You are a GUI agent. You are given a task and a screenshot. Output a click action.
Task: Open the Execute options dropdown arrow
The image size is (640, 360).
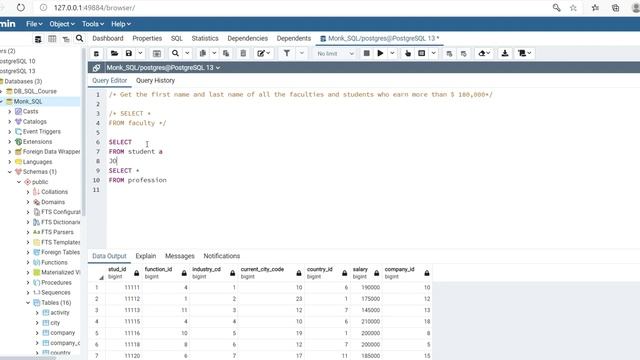pyautogui.click(x=392, y=53)
